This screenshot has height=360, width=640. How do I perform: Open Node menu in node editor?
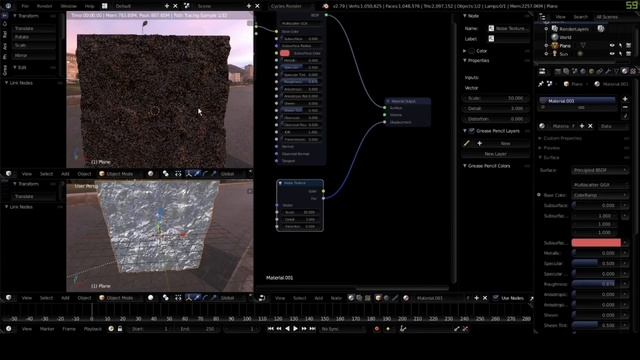[x=336, y=298]
